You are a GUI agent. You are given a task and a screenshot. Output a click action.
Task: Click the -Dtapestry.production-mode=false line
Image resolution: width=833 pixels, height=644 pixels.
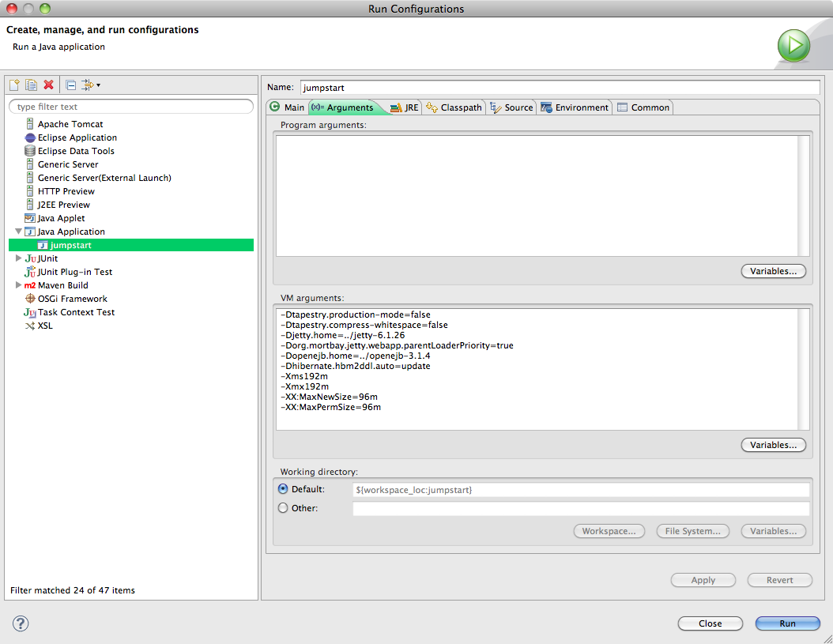pyautogui.click(x=356, y=314)
